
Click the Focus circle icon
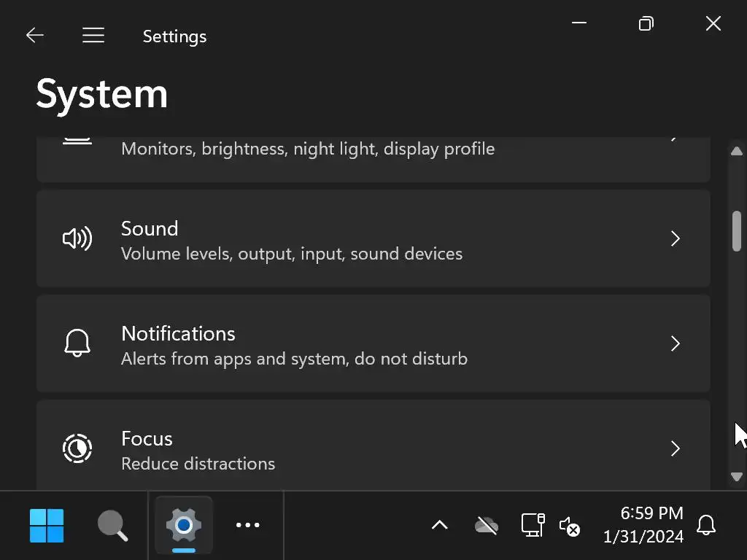coord(77,448)
